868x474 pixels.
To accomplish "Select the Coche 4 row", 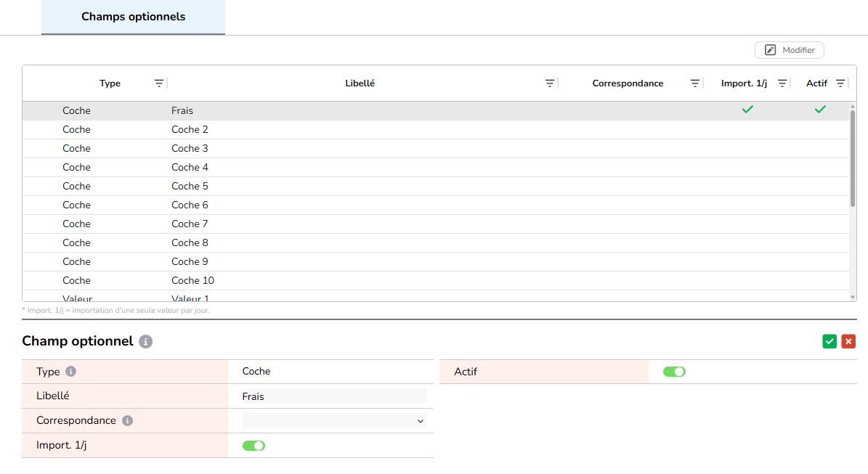I will coord(436,167).
